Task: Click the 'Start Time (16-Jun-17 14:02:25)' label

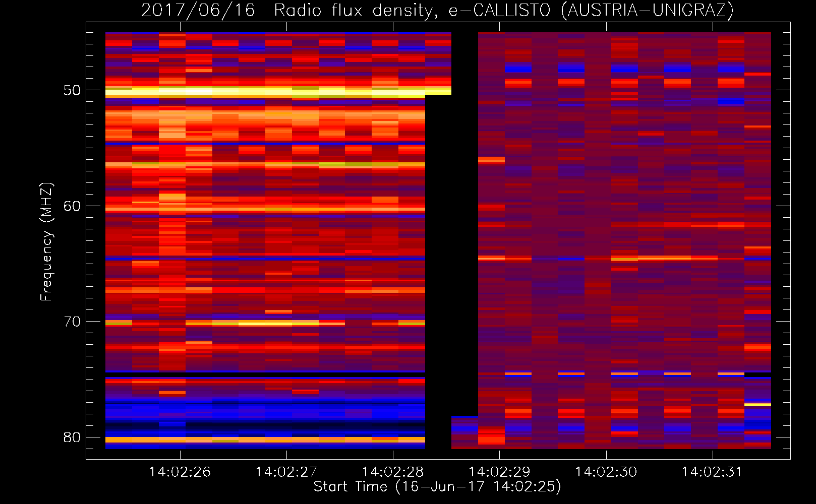Action: (437, 487)
